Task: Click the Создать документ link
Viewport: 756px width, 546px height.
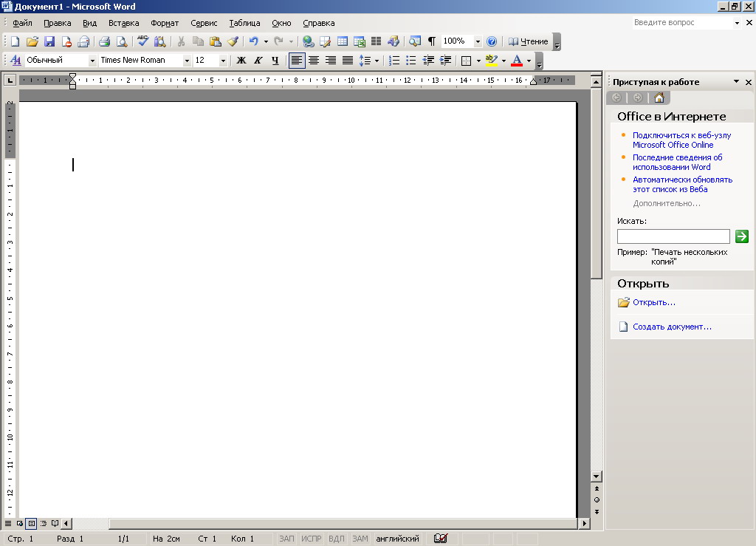Action: click(x=672, y=327)
